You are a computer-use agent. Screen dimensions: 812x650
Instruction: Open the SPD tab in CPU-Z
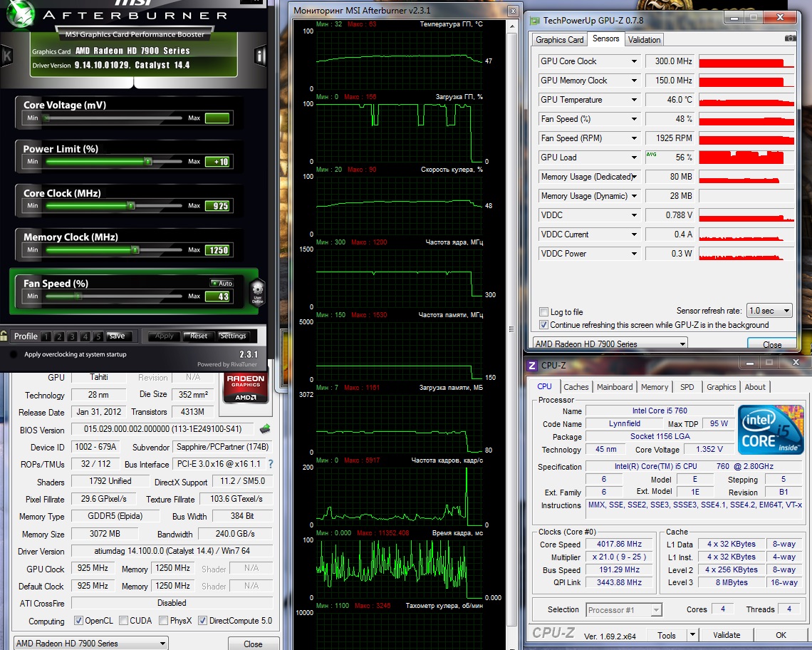[687, 387]
